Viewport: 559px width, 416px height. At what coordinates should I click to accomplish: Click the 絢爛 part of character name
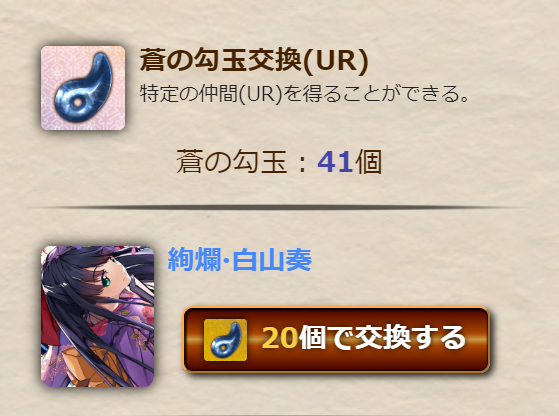tap(194, 260)
